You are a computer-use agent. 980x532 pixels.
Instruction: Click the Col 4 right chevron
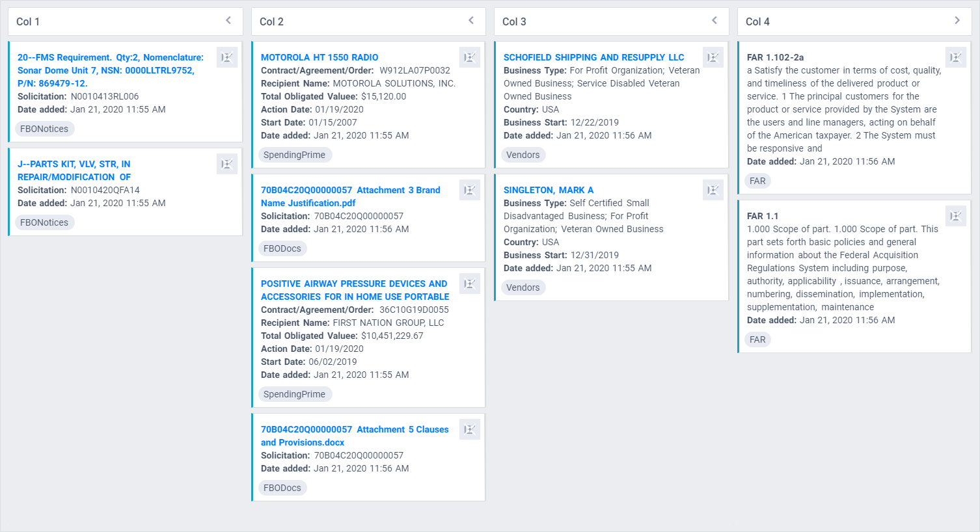(957, 21)
